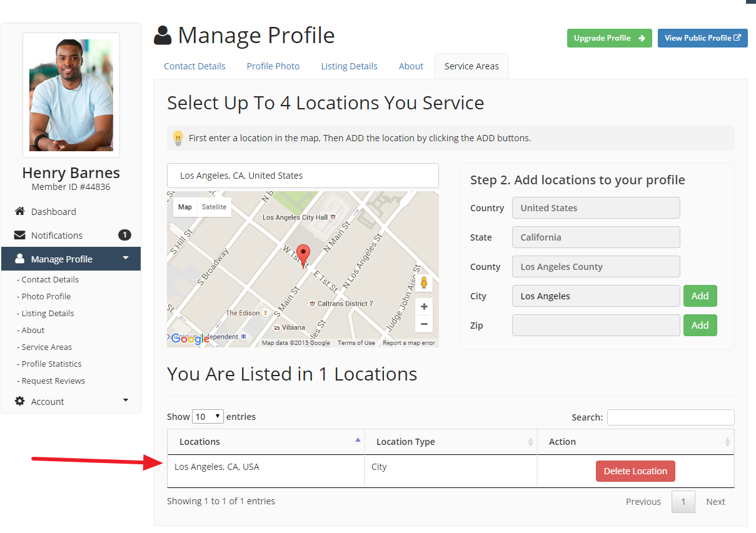Click inside the Search box above the table
Image resolution: width=756 pixels, height=533 pixels.
pyautogui.click(x=670, y=417)
